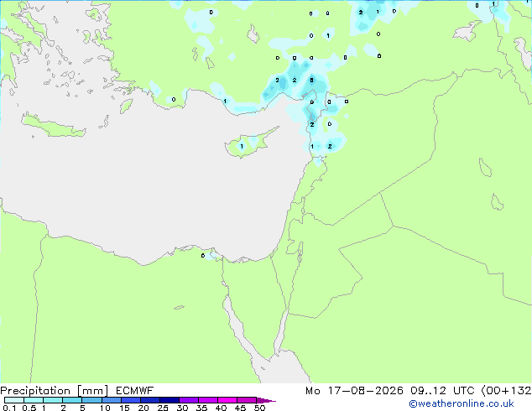Screen dimensions: 532x411
Task: Click legend swatch between 10 and 15
Action: [111, 400]
